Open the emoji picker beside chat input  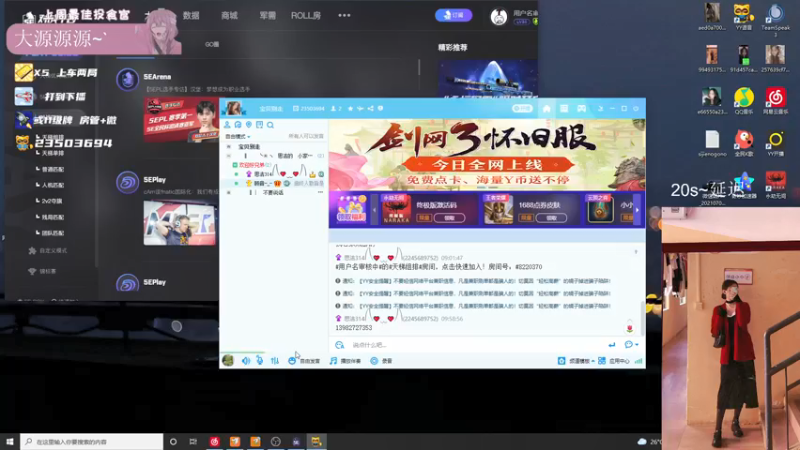340,345
